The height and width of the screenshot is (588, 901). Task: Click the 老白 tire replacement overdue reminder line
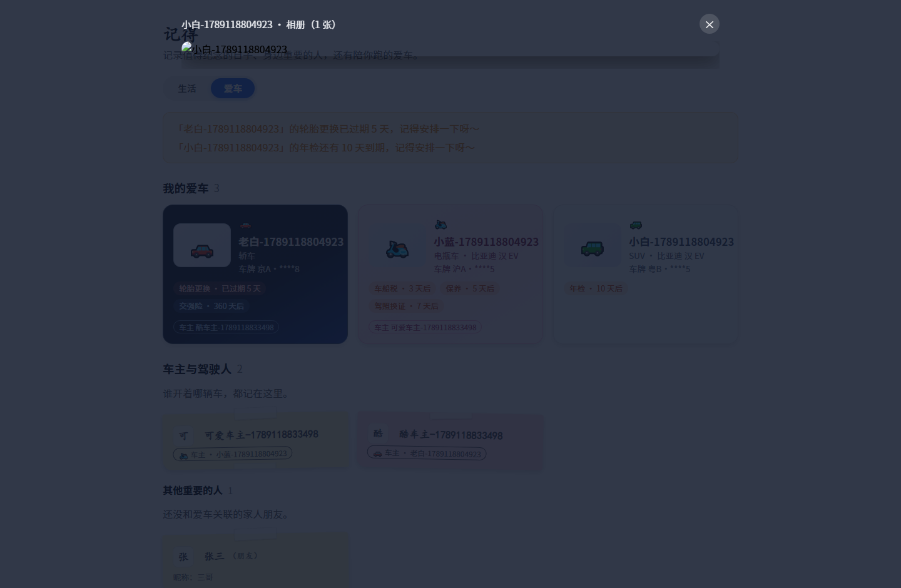coord(327,129)
